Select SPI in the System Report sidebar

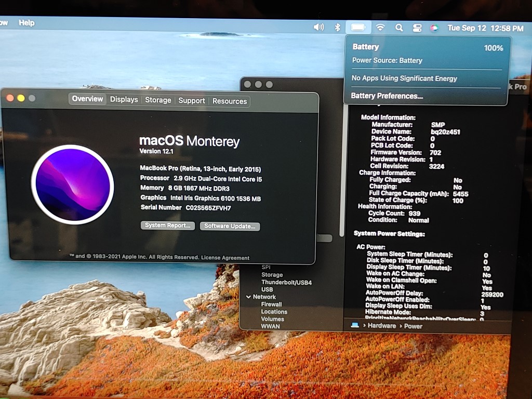[x=266, y=268]
